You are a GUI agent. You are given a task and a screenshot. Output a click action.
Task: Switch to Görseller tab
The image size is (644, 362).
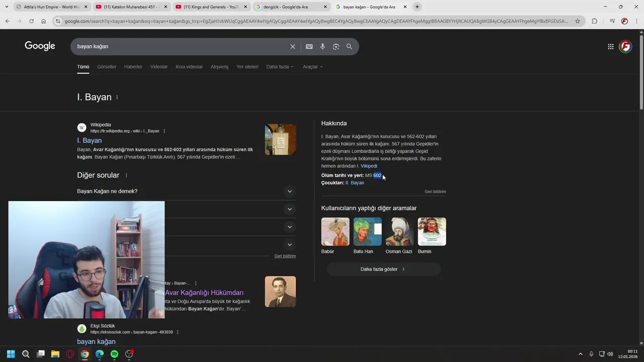(x=107, y=67)
